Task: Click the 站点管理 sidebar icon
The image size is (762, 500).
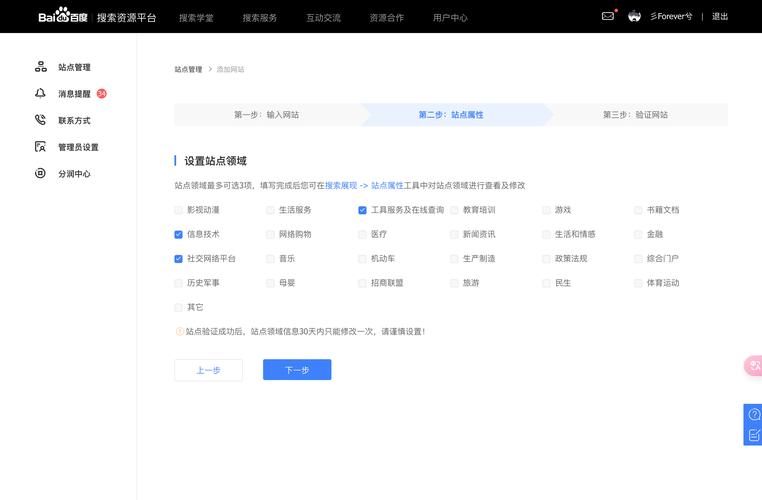Action: point(41,67)
